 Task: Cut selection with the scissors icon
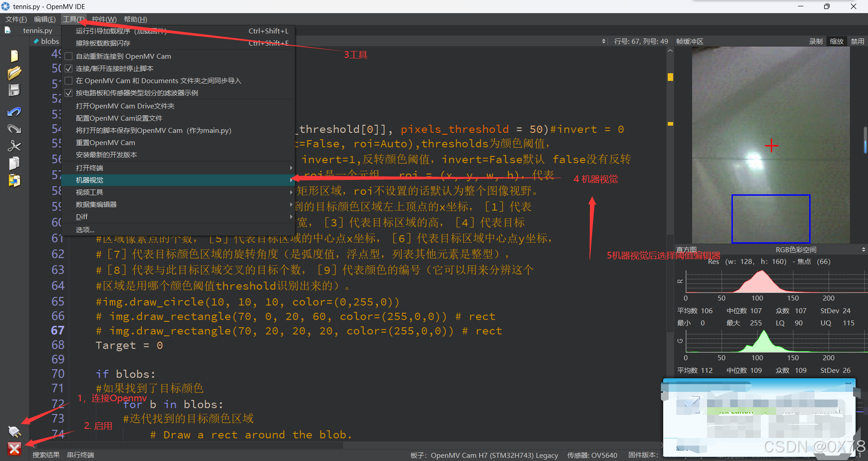(14, 146)
